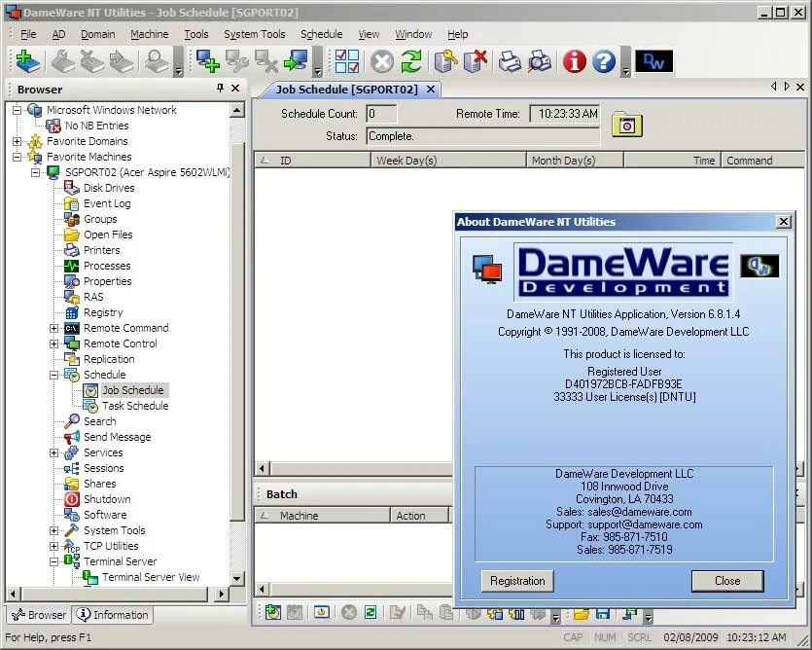Viewport: 812px width, 650px height.
Task: Close the Browser panel with its X
Action: tap(235, 89)
